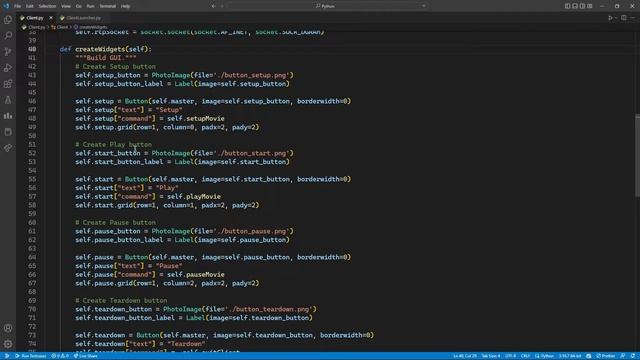Open the Source Control view
Image resolution: width=640 pixels, height=360 pixels.
click(8, 51)
